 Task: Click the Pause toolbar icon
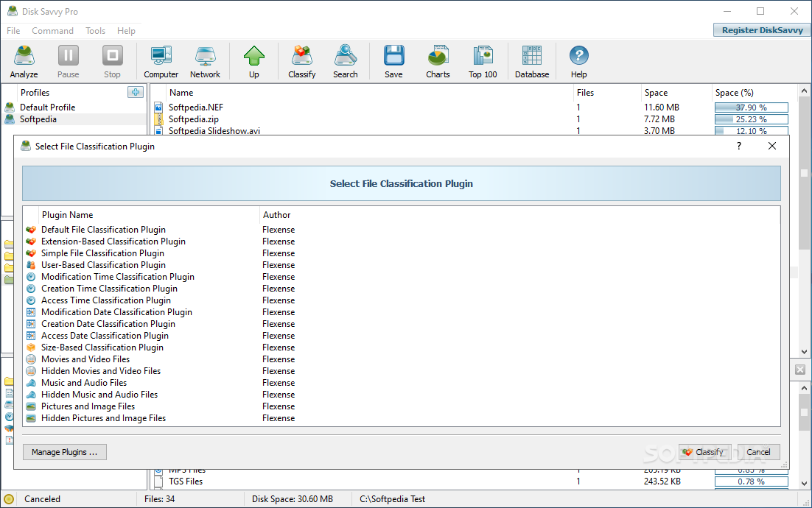(x=69, y=55)
